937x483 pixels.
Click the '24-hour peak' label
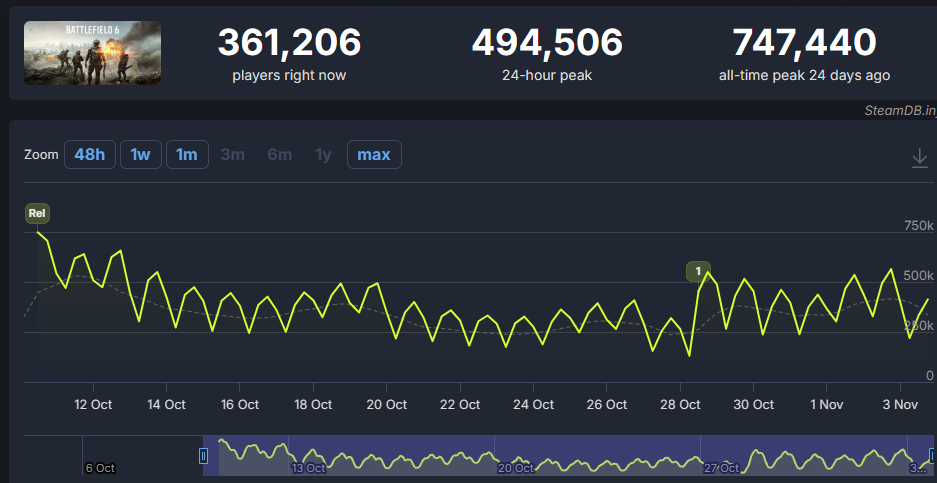tap(547, 76)
